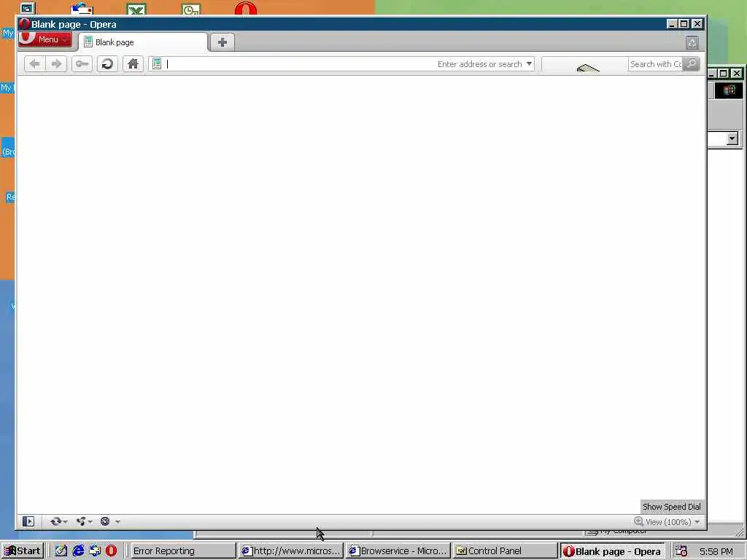Open the Windows Start button
The height and width of the screenshot is (560, 747).
click(x=22, y=551)
